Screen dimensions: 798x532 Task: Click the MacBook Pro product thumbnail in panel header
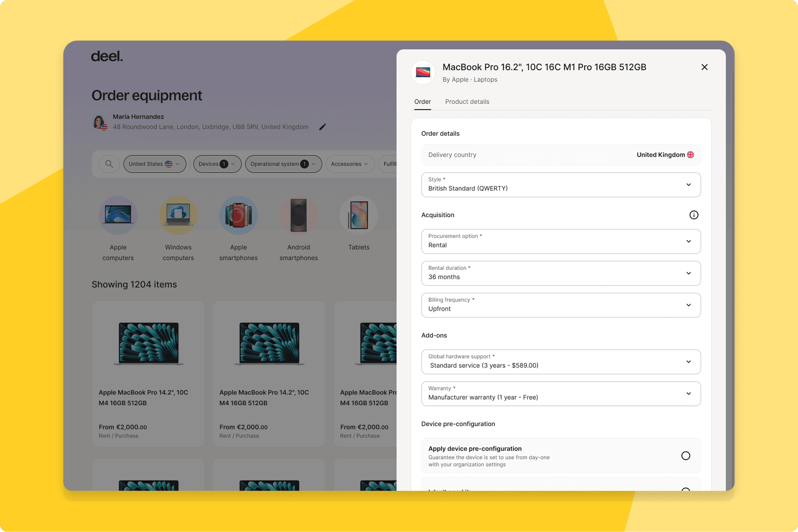coord(423,72)
